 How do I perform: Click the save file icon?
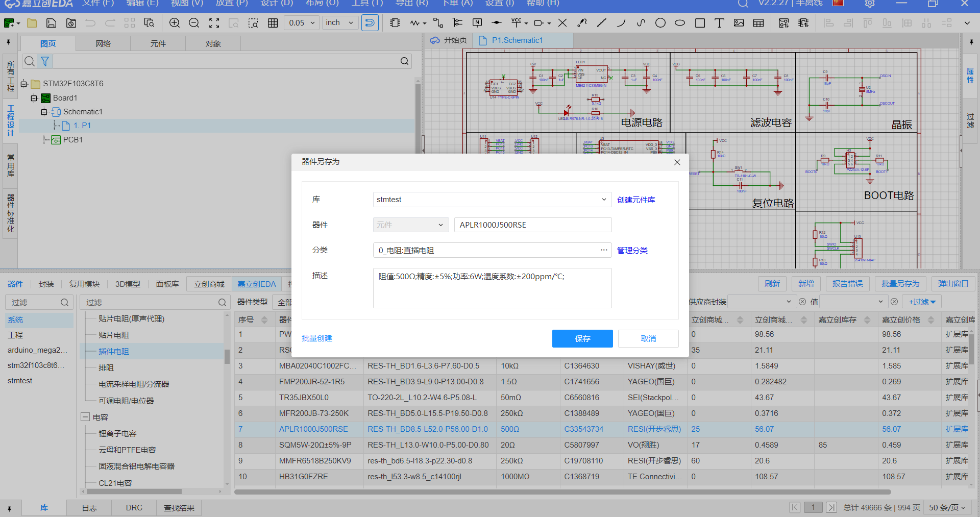[51, 23]
